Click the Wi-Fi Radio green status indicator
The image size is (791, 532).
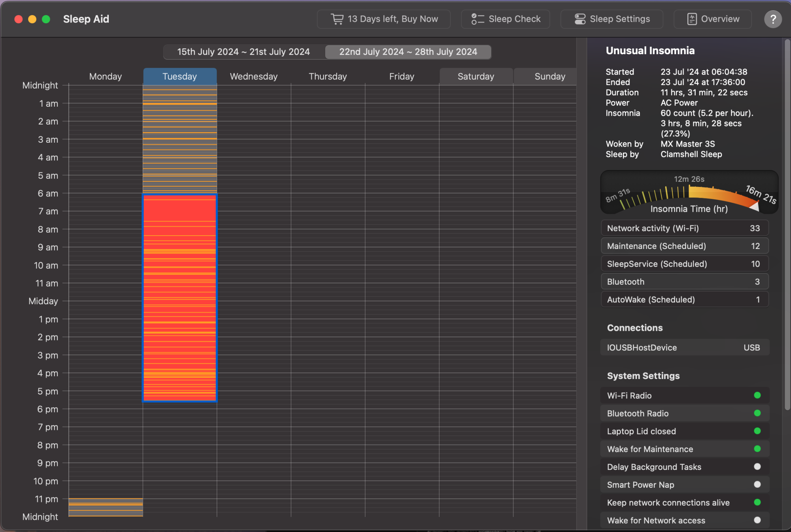757,395
